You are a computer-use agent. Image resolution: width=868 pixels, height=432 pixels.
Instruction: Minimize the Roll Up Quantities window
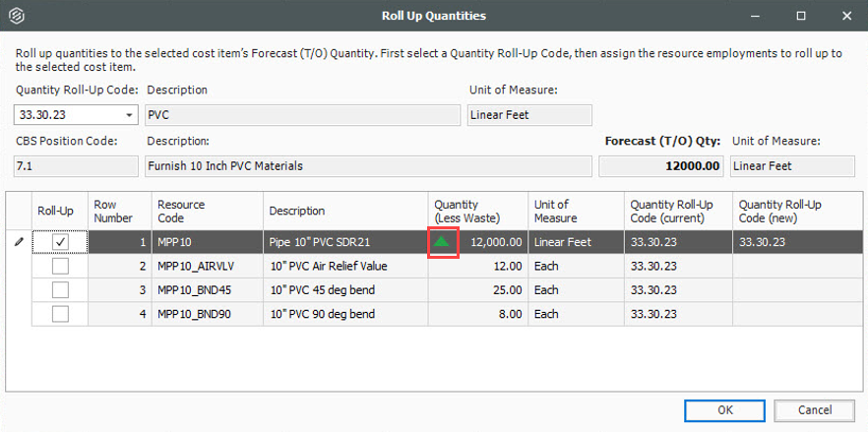757,17
